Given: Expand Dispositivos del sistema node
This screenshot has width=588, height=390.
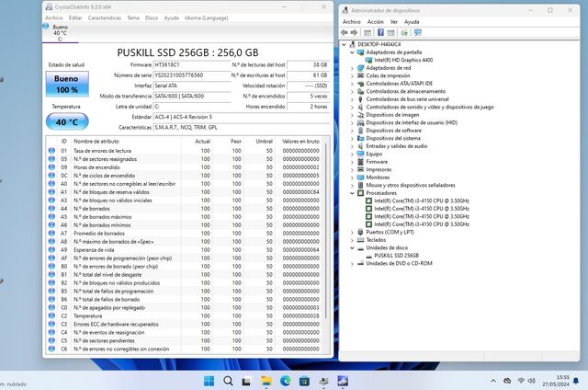Looking at the screenshot, I should click(352, 139).
